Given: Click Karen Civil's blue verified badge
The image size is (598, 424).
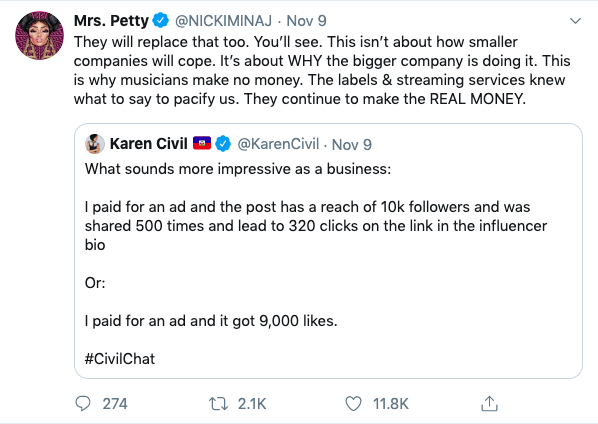Looking at the screenshot, I should (x=223, y=144).
